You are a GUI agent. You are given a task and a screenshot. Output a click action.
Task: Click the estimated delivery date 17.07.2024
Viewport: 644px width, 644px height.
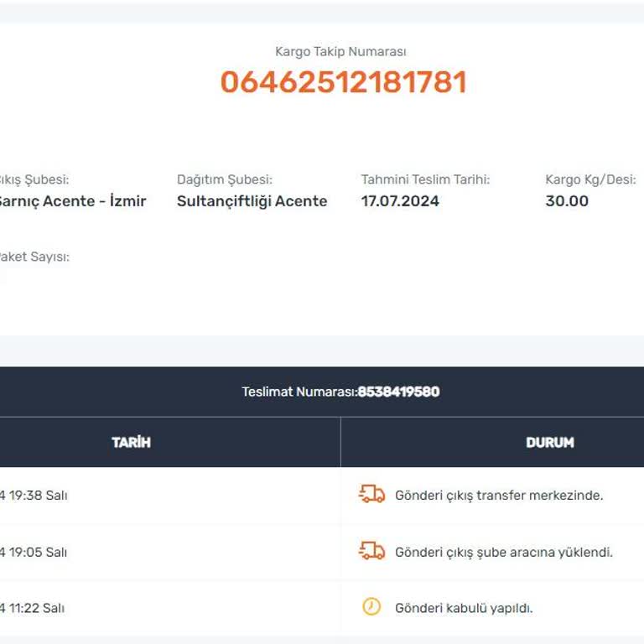[x=400, y=201]
